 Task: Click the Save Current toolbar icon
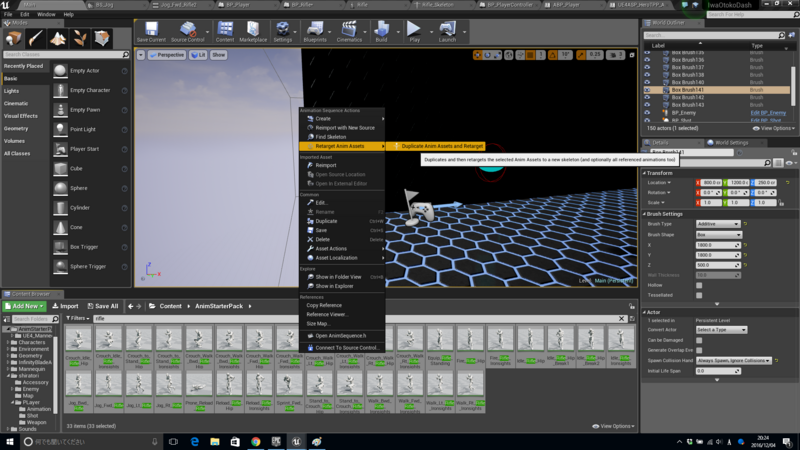(151, 32)
